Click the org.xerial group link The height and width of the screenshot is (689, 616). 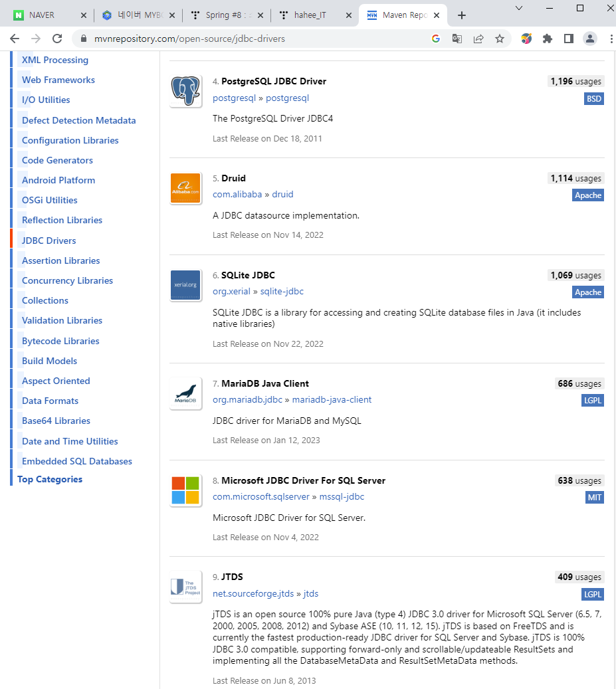pyautogui.click(x=231, y=291)
